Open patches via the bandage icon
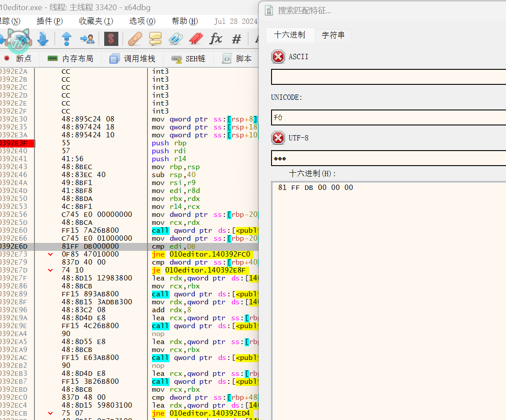Screen dimensions: 506x420 click(135, 39)
